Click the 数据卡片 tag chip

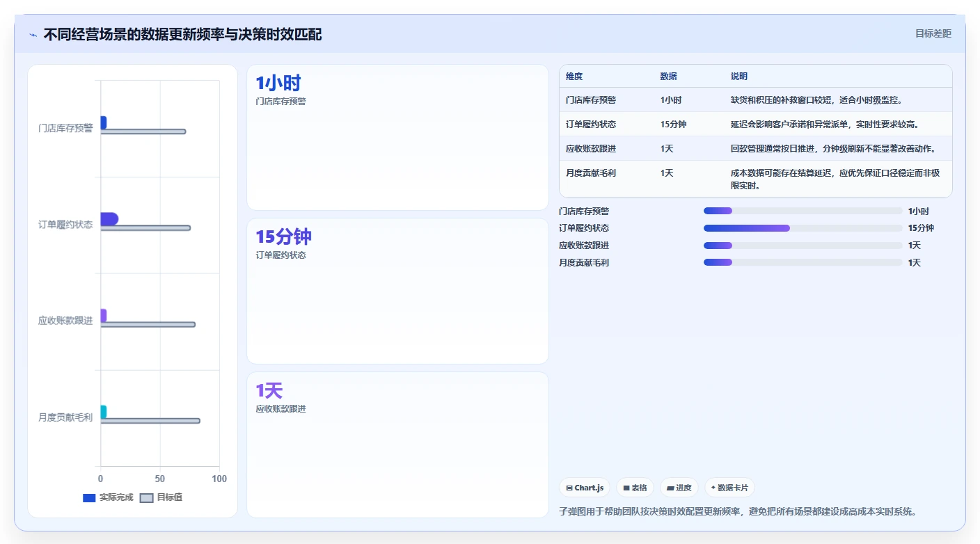point(729,488)
